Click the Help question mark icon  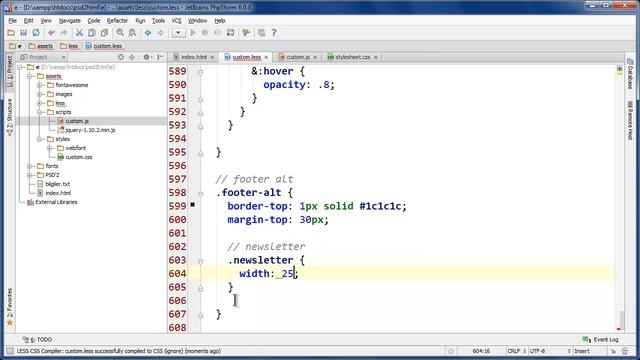(274, 33)
